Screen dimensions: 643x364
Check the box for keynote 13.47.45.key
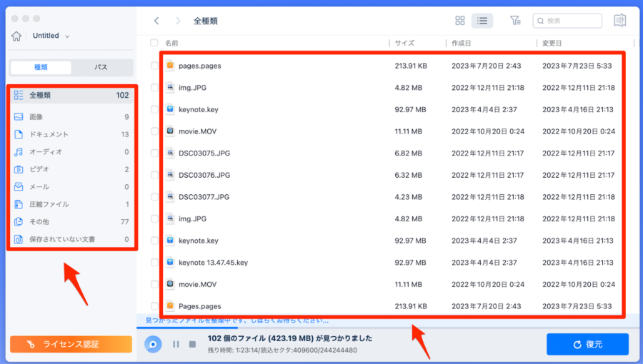[154, 263]
